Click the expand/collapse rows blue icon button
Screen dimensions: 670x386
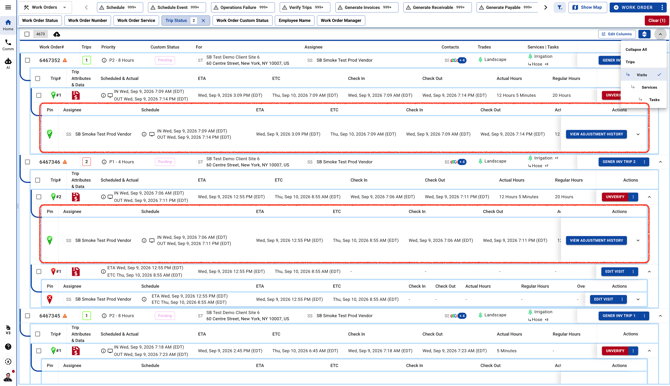point(644,34)
